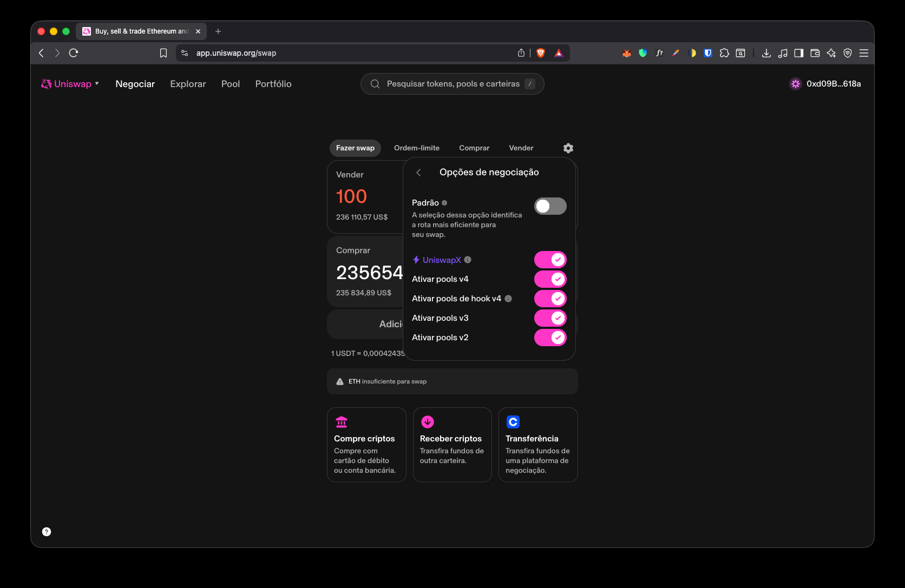
Task: Switch to Ordem-limite tab
Action: tap(417, 148)
